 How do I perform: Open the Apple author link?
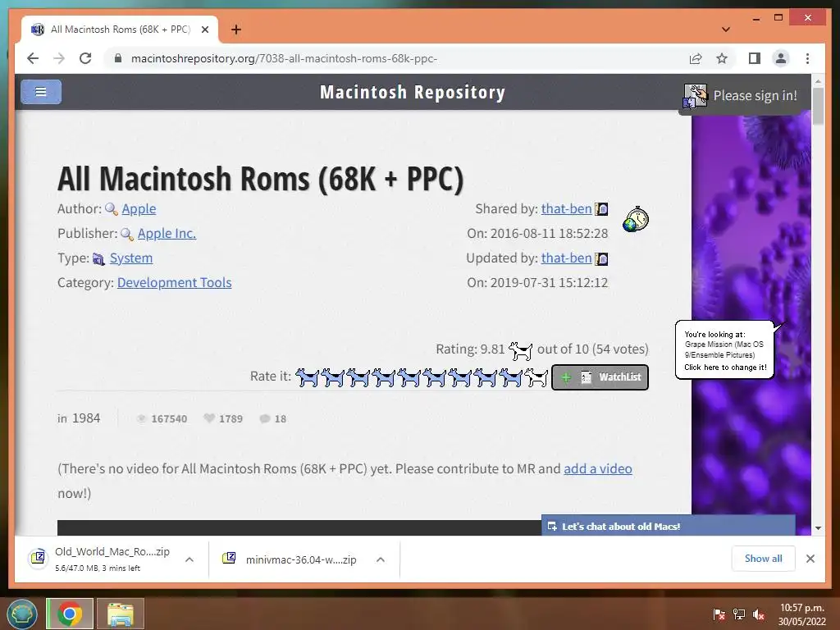pyautogui.click(x=139, y=208)
